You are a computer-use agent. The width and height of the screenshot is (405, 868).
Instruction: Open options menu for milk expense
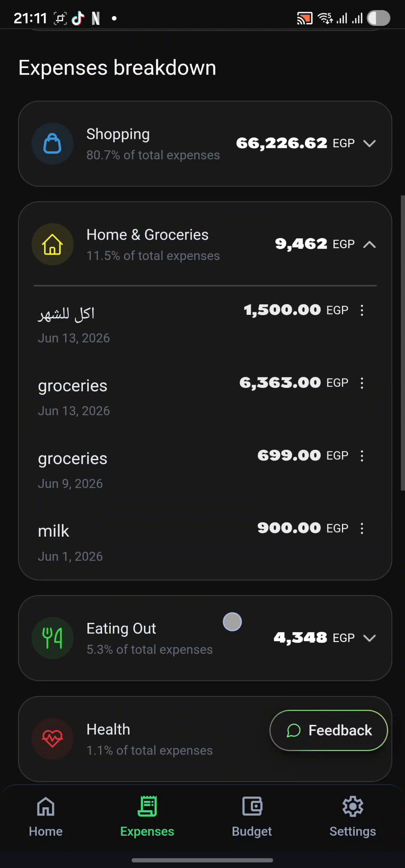point(362,528)
